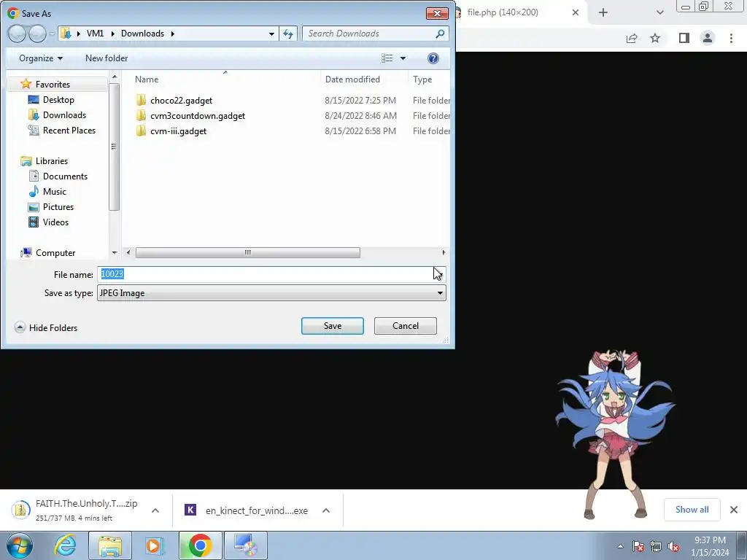
Task: Open Chrome tab search chevron
Action: [659, 12]
